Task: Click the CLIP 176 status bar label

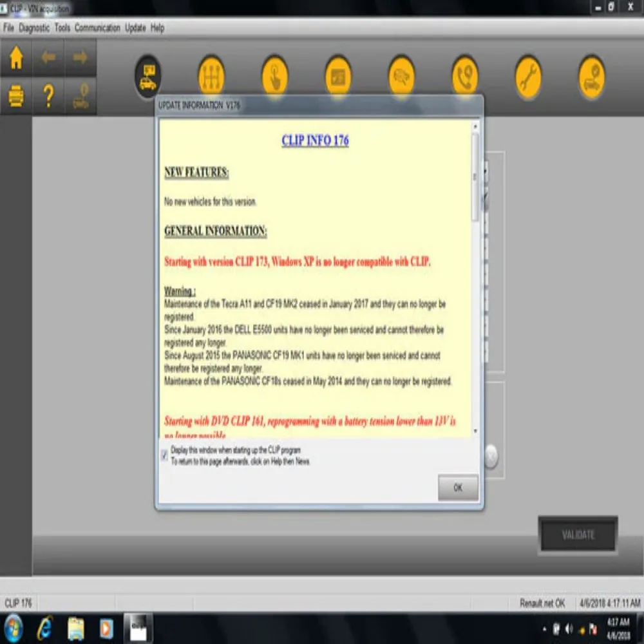Action: (18, 603)
